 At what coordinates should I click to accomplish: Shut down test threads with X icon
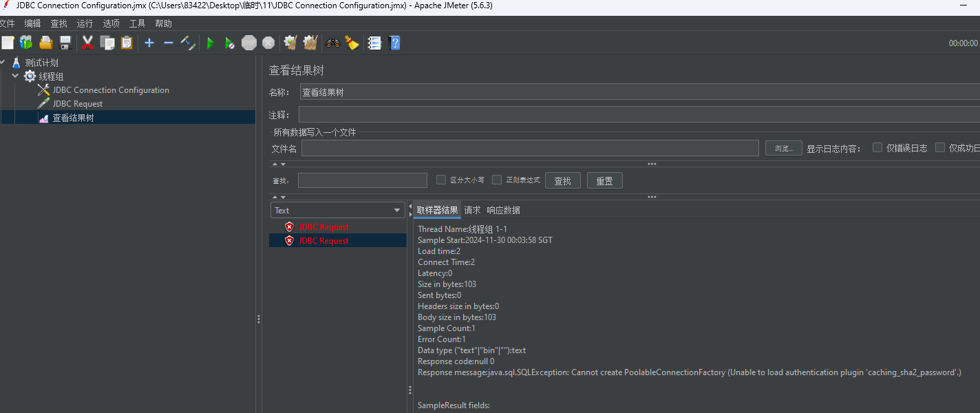[x=268, y=43]
